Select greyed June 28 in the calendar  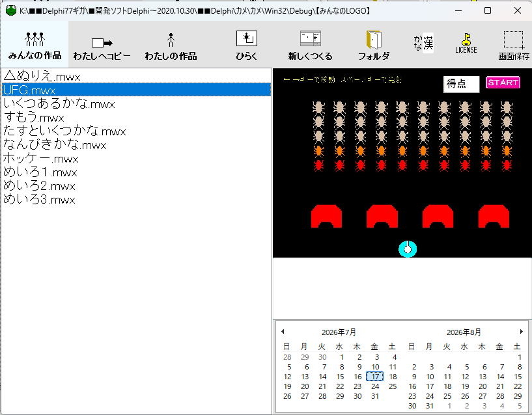(287, 357)
